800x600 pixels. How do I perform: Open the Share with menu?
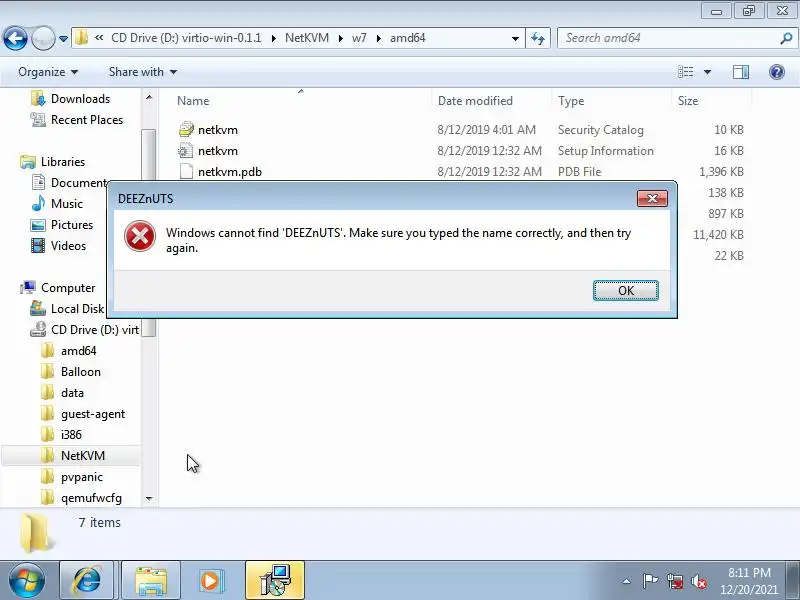pos(143,72)
